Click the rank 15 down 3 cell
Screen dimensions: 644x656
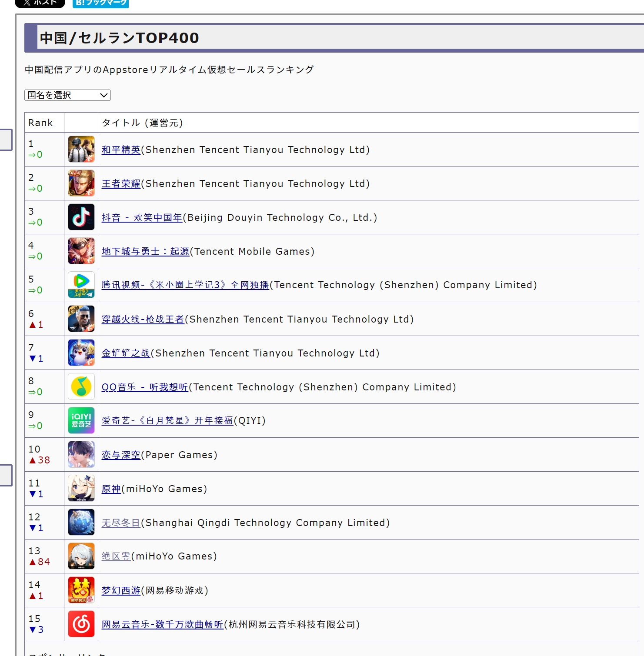click(44, 624)
